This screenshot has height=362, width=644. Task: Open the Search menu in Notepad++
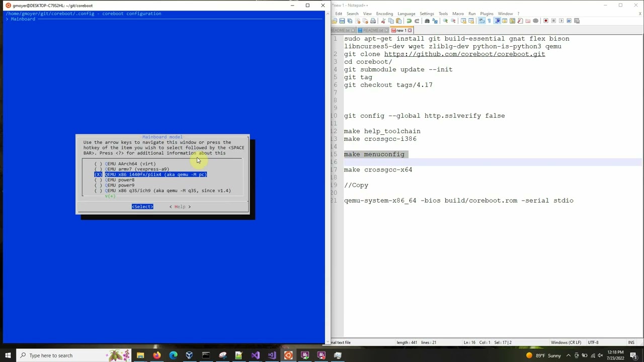pos(352,14)
